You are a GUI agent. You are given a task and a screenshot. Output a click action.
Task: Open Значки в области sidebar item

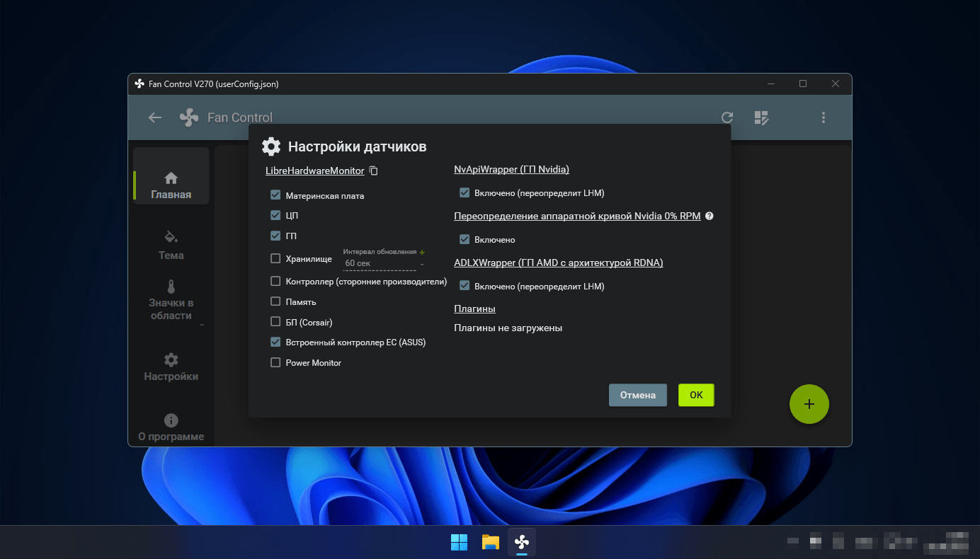click(171, 300)
